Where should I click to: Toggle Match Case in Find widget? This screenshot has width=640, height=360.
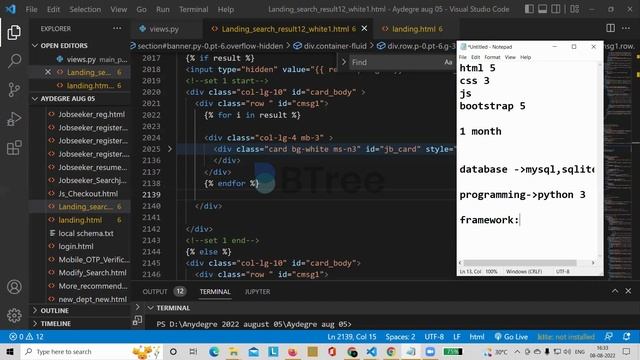click(x=448, y=62)
